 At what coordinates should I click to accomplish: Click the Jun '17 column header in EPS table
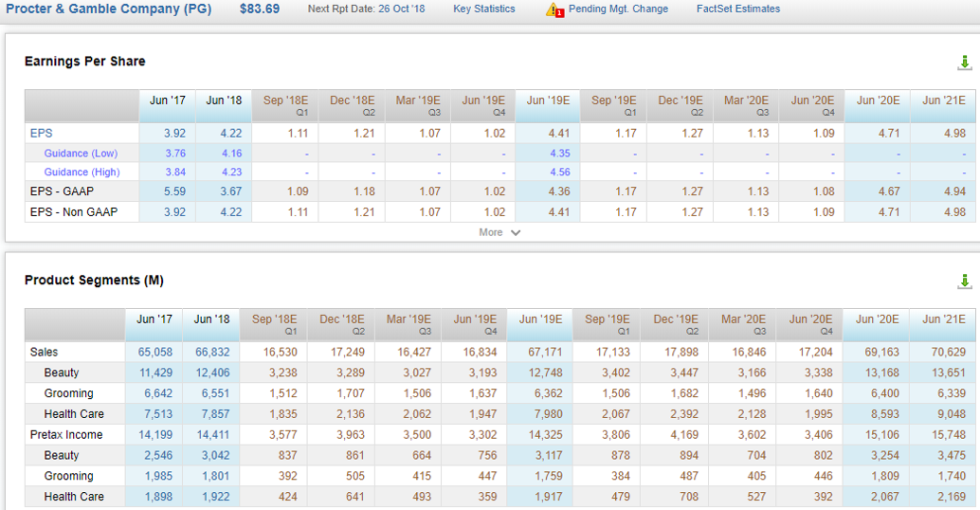click(168, 105)
